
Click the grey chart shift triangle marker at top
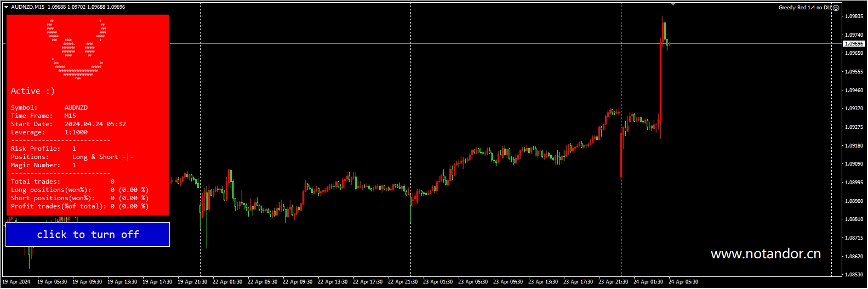(x=673, y=4)
